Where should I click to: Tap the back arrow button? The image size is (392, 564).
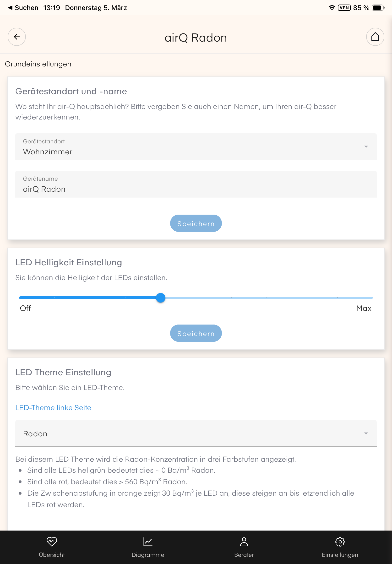17,37
